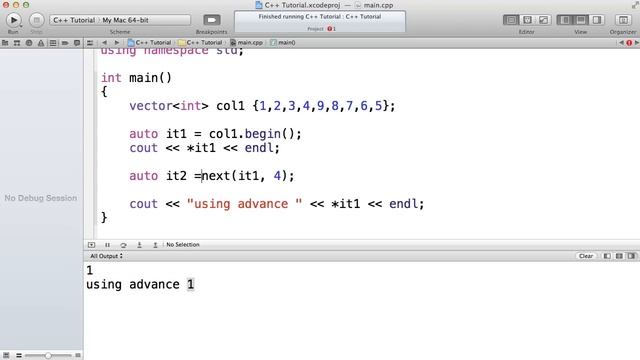
Task: Enter full screen mode via the arrows icon
Action: 635,5
